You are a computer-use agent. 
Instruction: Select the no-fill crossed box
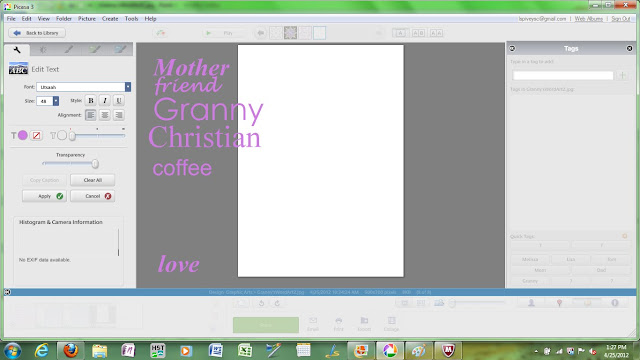coord(36,135)
